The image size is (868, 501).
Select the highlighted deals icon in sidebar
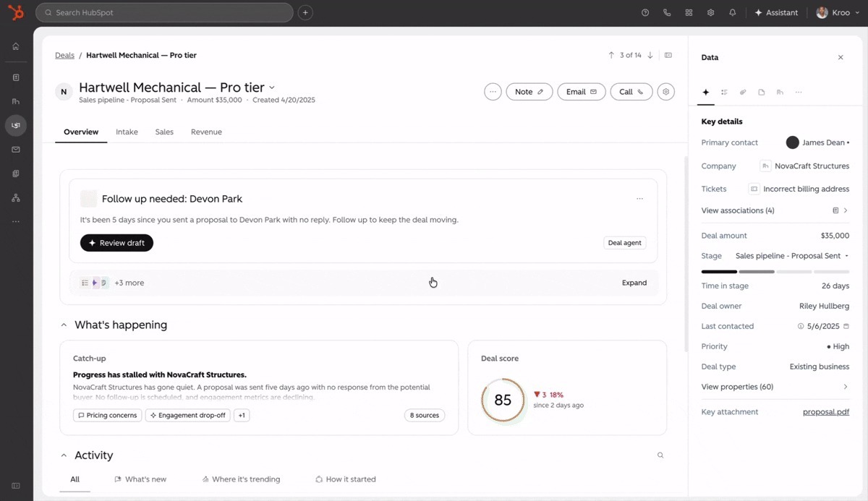click(16, 126)
